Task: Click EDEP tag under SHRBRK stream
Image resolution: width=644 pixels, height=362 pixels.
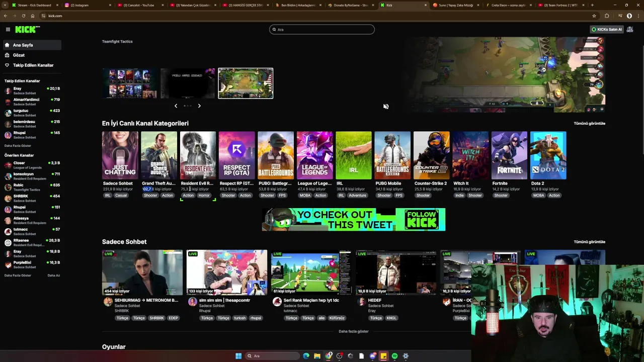Action: point(173,318)
